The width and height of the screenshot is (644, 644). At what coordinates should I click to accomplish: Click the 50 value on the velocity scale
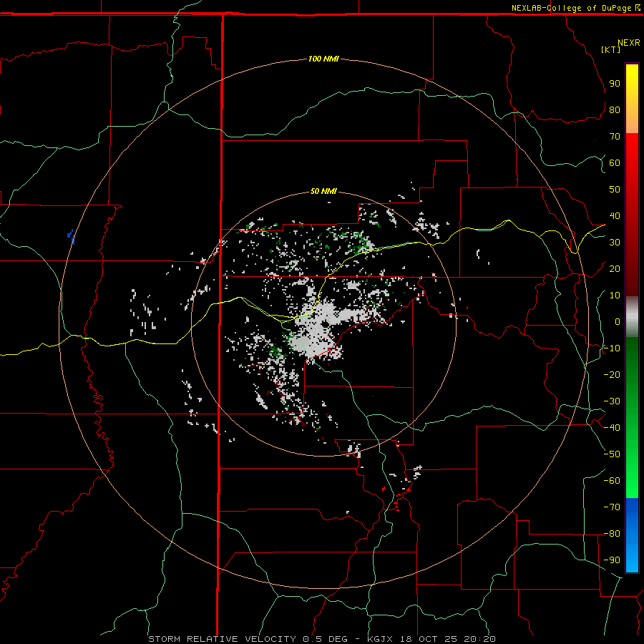pos(615,190)
